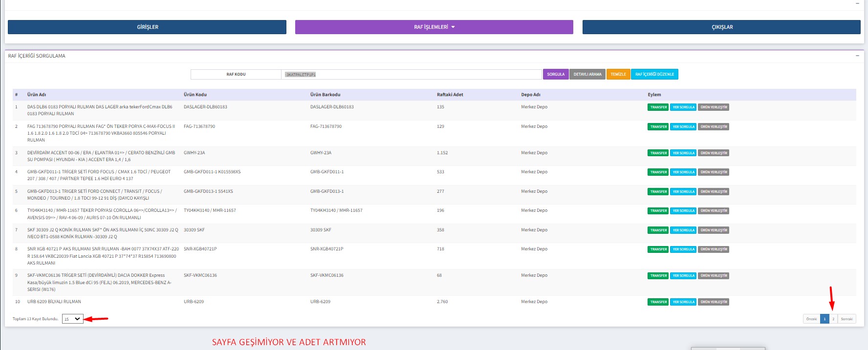The height and width of the screenshot is (350, 868).
Task: Go to page 2 in pagination
Action: pyautogui.click(x=833, y=319)
